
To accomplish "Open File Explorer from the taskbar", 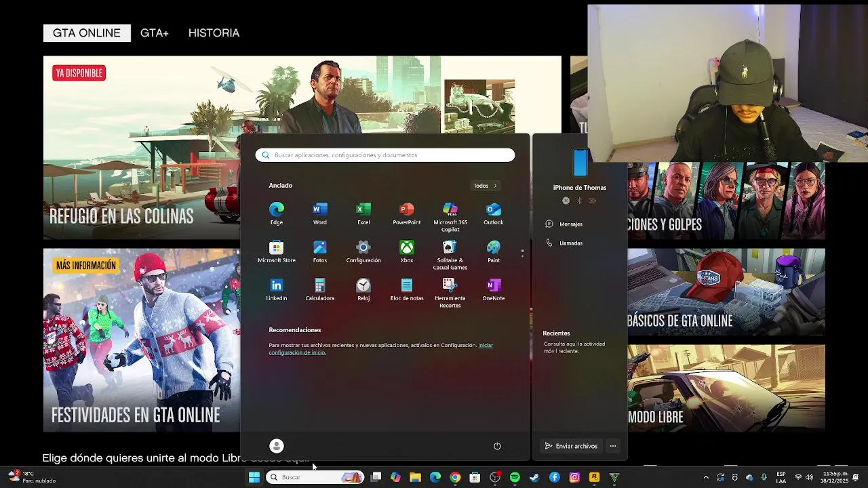I will click(x=415, y=477).
